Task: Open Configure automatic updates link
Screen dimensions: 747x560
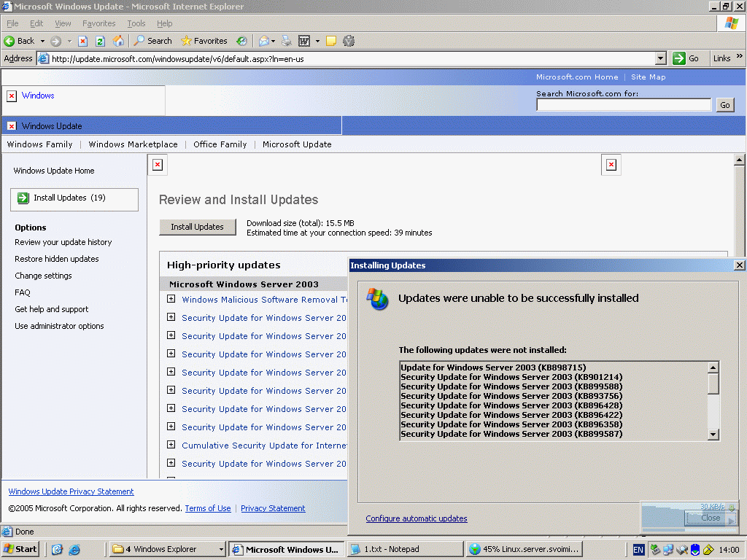Action: click(x=417, y=518)
